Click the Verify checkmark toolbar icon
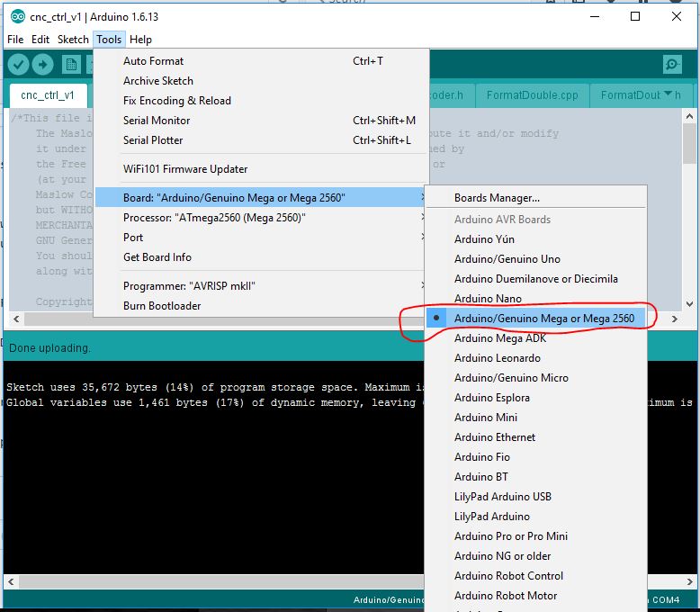The image size is (700, 612). pyautogui.click(x=18, y=65)
